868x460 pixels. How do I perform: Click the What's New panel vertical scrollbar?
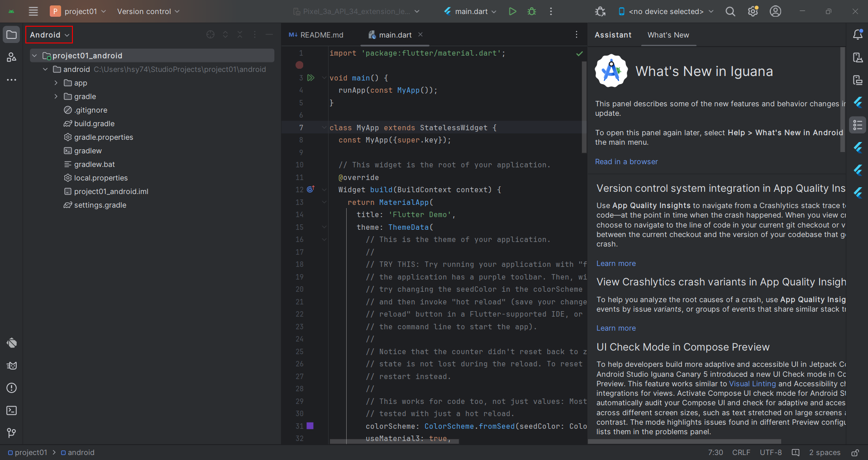click(x=843, y=100)
